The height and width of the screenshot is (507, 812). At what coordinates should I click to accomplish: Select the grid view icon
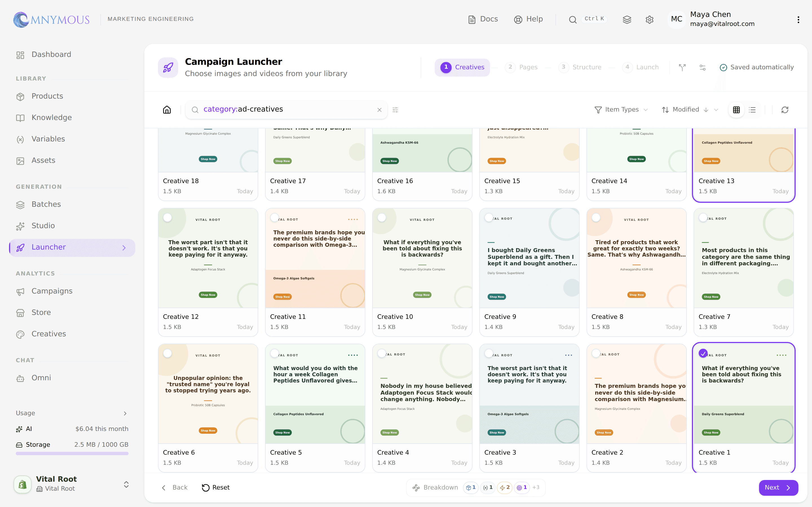click(x=736, y=110)
